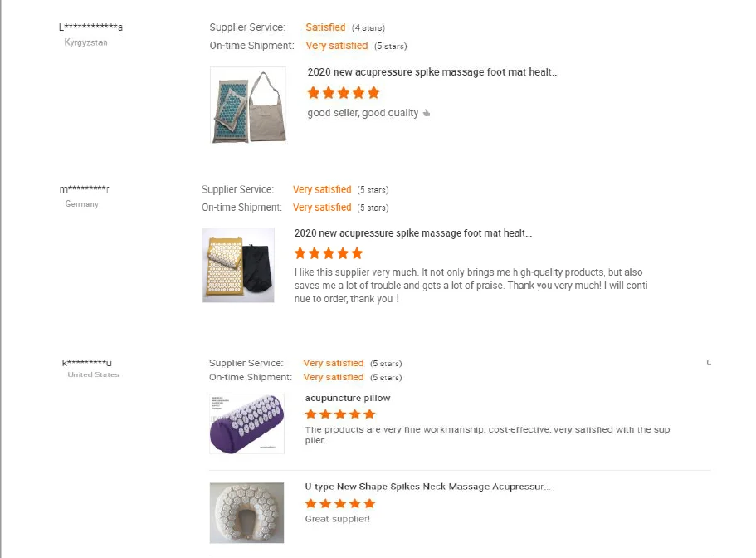The height and width of the screenshot is (558, 756).
Task: Click reviewer name L************a
Action: pyautogui.click(x=90, y=27)
